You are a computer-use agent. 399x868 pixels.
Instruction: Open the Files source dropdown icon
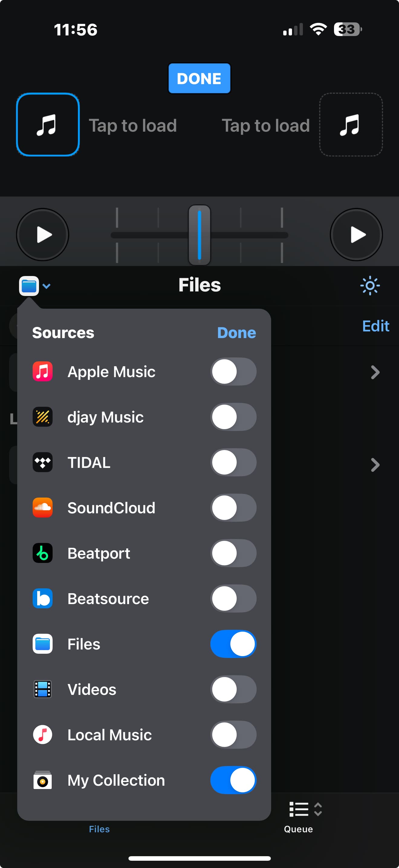coord(35,286)
